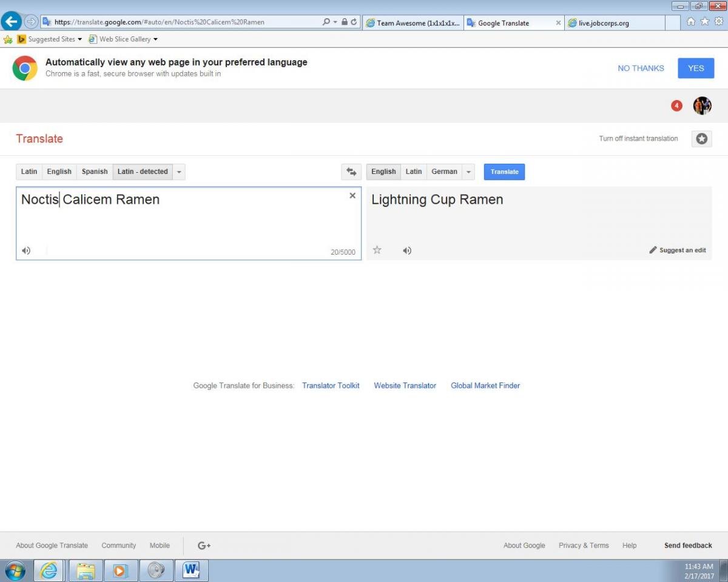This screenshot has width=728, height=582.
Task: Turn off instant translation
Action: [x=638, y=139]
